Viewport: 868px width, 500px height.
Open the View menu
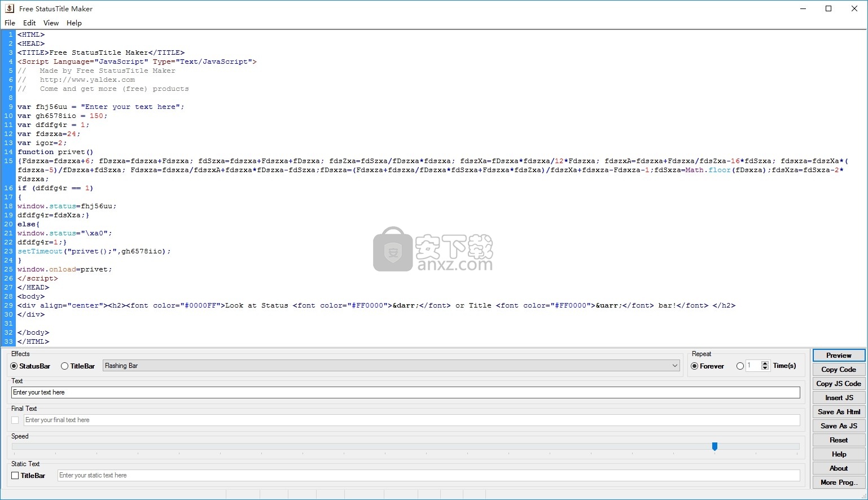click(x=51, y=23)
